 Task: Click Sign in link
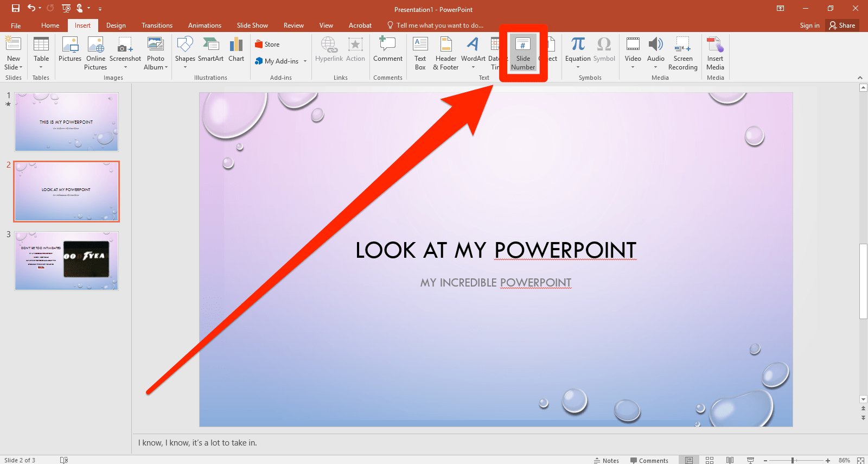point(809,26)
